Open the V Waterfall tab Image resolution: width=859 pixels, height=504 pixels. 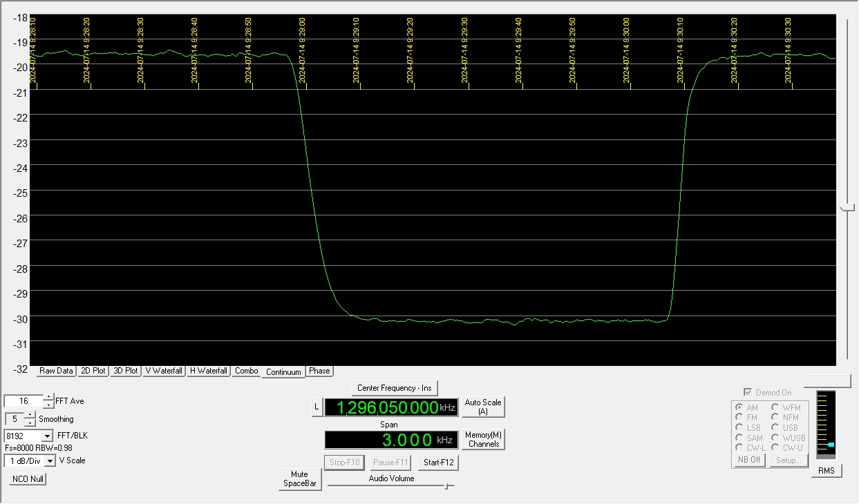pyautogui.click(x=164, y=371)
